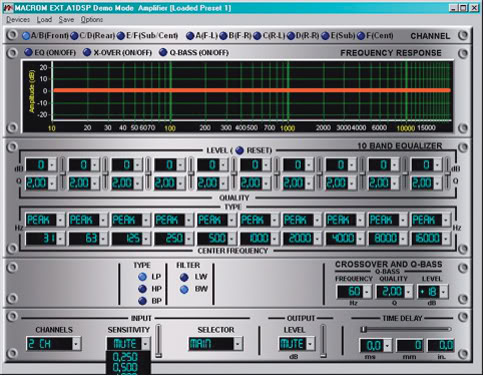Viewport: 484px width, 376px height.
Task: Click the 250 Hz band level value 0
Action: click(166, 165)
